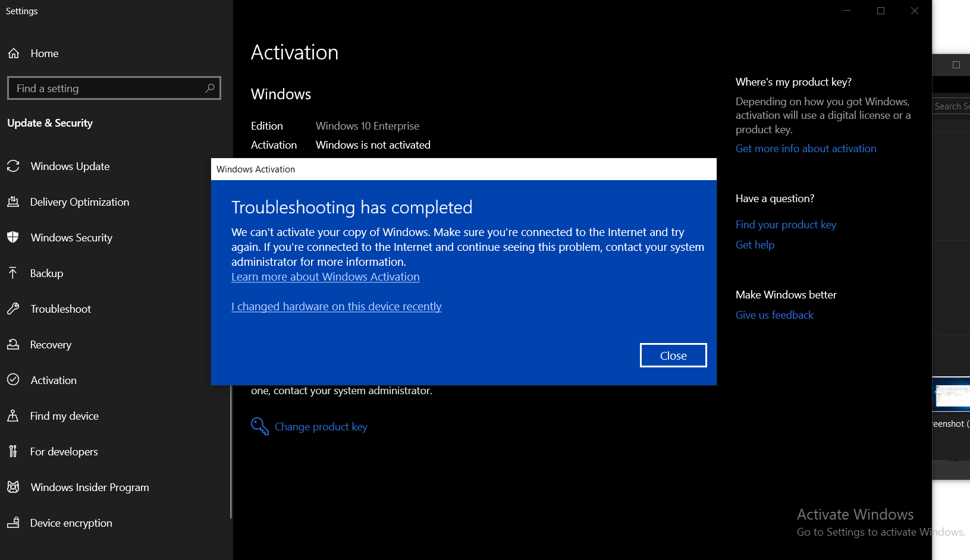Click the Windows is not activated status text
The image size is (970, 560).
pos(373,145)
